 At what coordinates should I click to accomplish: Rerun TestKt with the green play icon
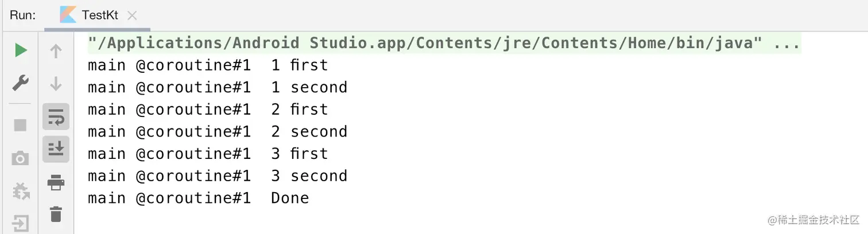tap(21, 51)
